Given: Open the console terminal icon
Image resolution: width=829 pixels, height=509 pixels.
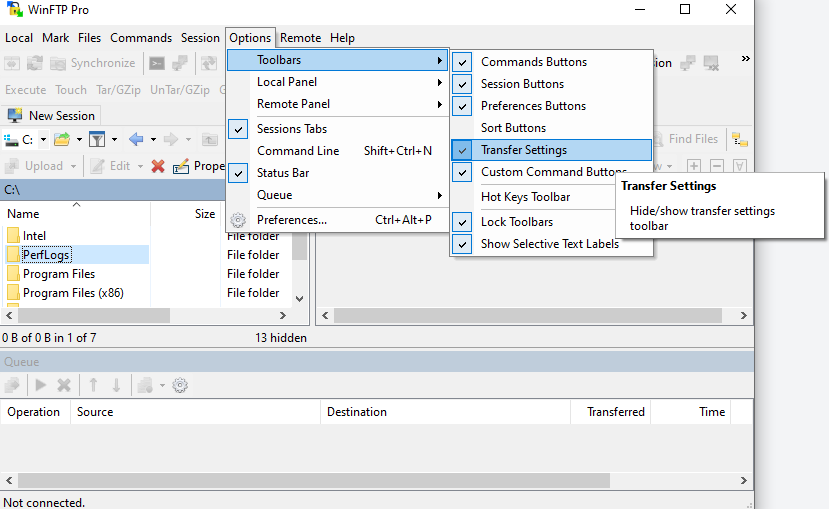Looking at the screenshot, I should tap(157, 63).
